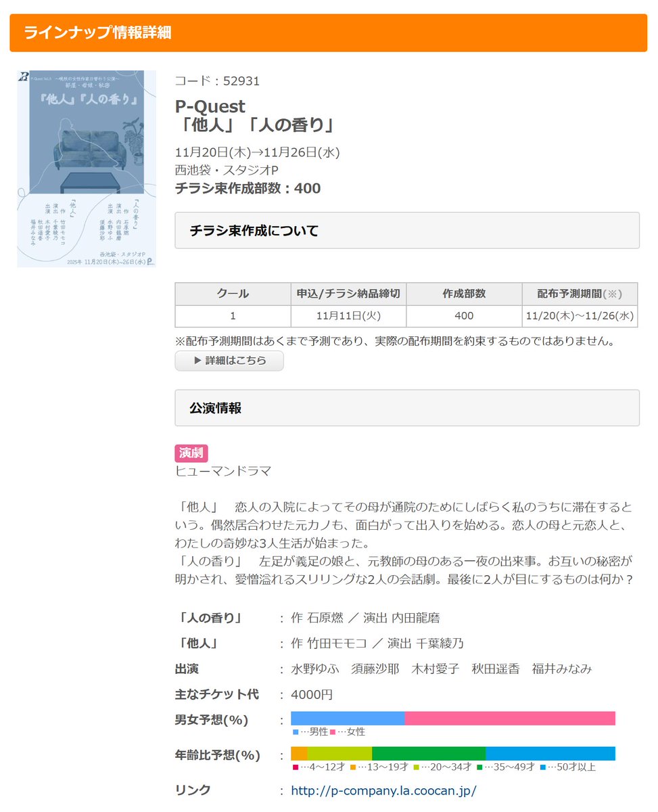
Task: Click the クール cell value 1
Action: [233, 316]
